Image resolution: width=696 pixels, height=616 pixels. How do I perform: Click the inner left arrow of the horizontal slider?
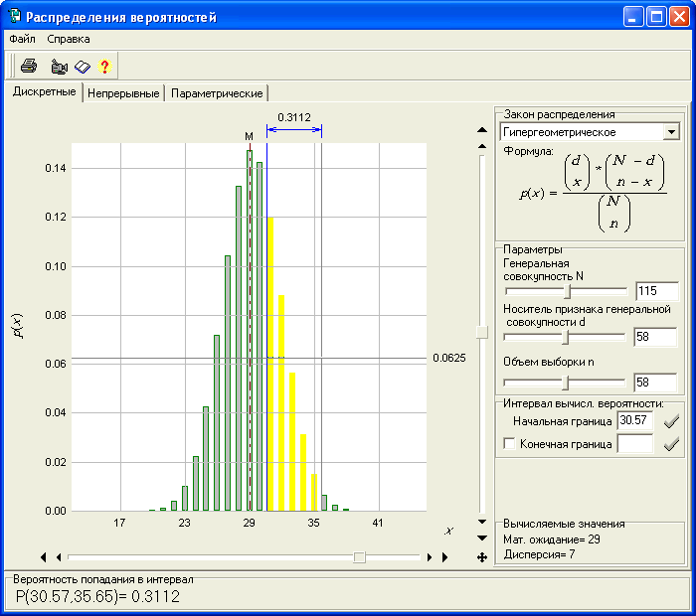[x=59, y=557]
